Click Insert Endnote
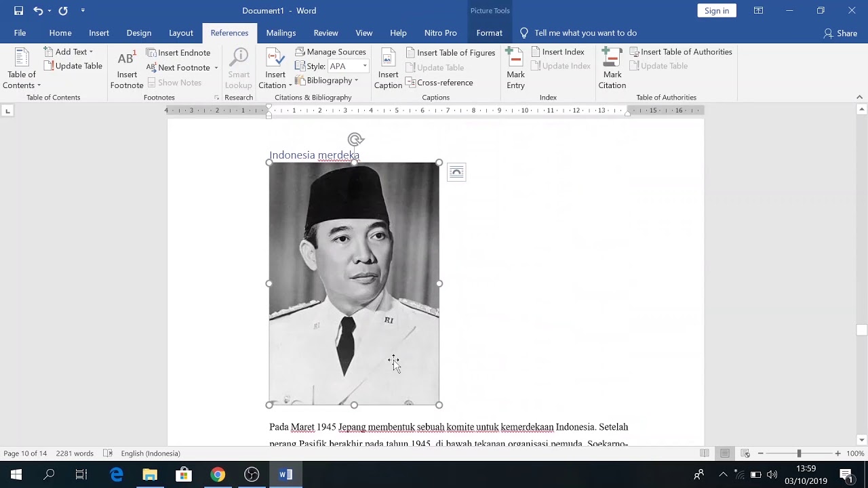Screen dimensions: 868x488 [178, 53]
